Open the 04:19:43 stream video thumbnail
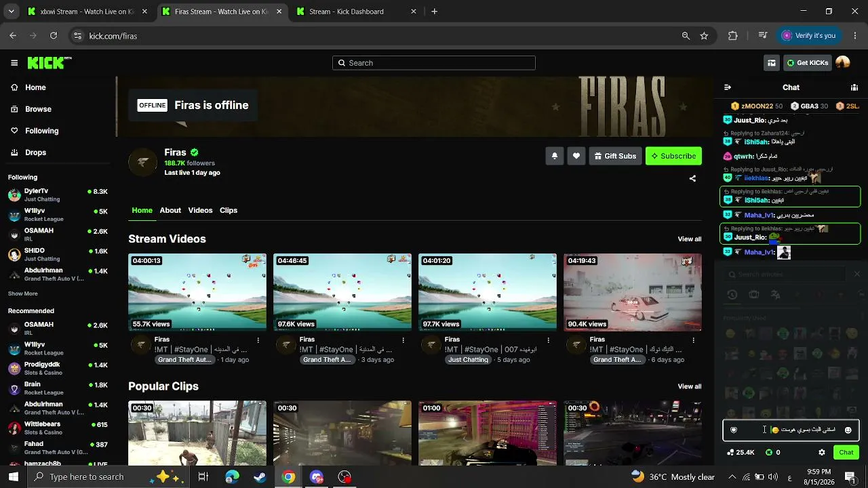This screenshot has height=488, width=868. (633, 292)
